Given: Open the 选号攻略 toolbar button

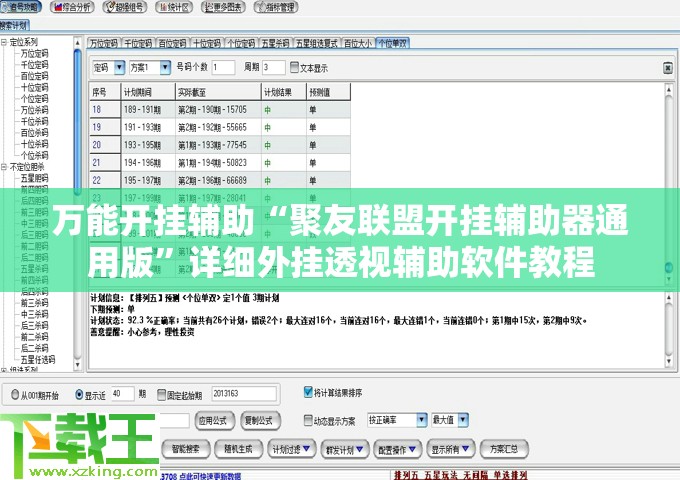Looking at the screenshot, I should (20, 7).
